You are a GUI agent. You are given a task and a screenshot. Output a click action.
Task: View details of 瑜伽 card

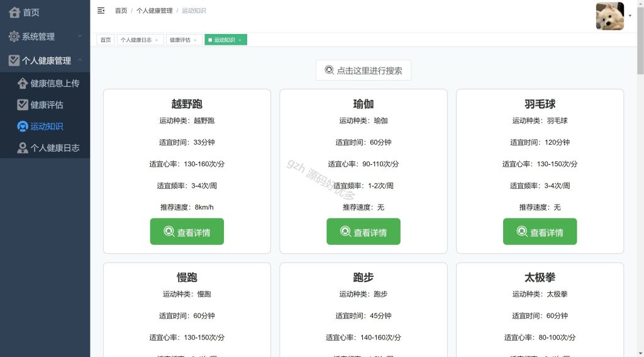[364, 232]
